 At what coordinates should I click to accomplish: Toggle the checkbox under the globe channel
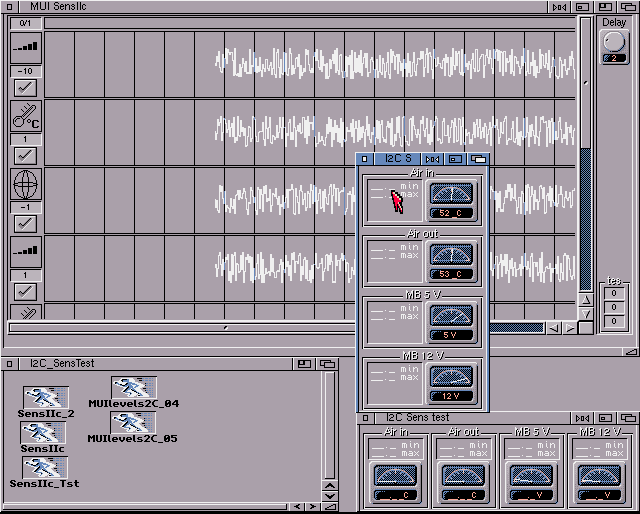click(26, 224)
